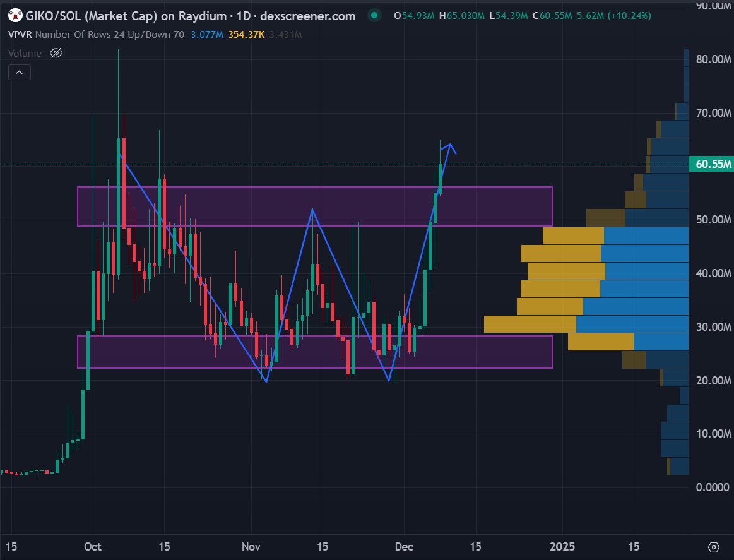Click the GIKO token logo icon
This screenshot has height=560, width=734.
[15, 15]
